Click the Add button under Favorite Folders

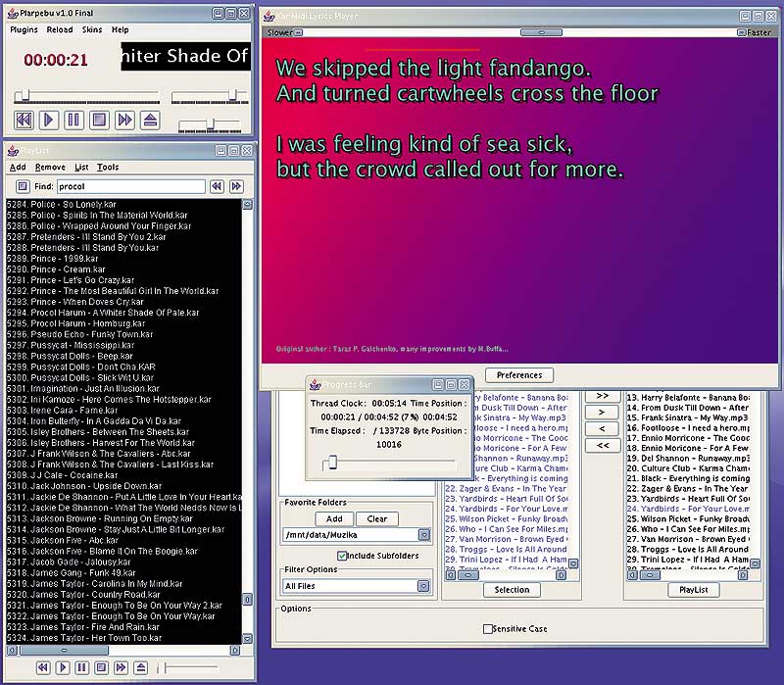click(x=334, y=519)
